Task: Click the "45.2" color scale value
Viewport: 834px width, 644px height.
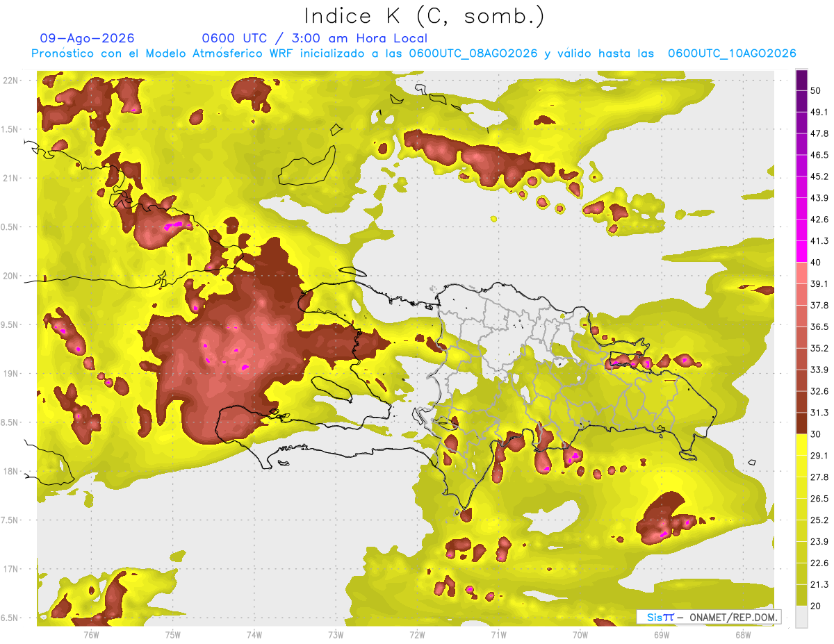Action: point(819,176)
